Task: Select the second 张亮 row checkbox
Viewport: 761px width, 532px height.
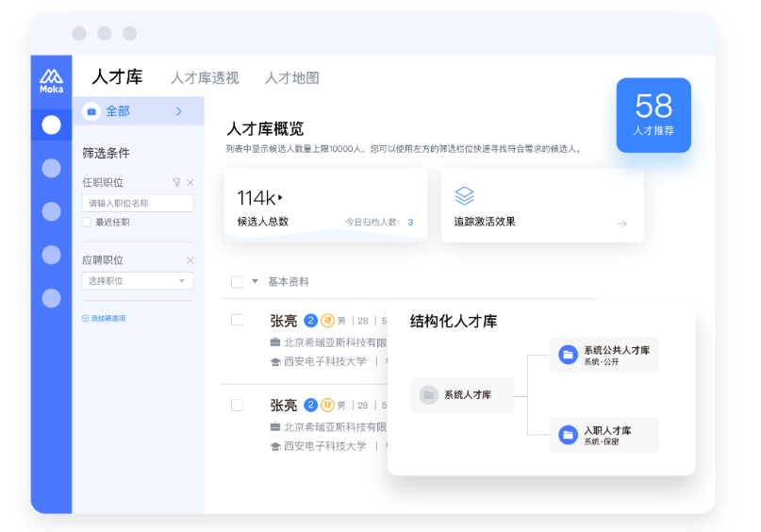Action: [x=237, y=405]
